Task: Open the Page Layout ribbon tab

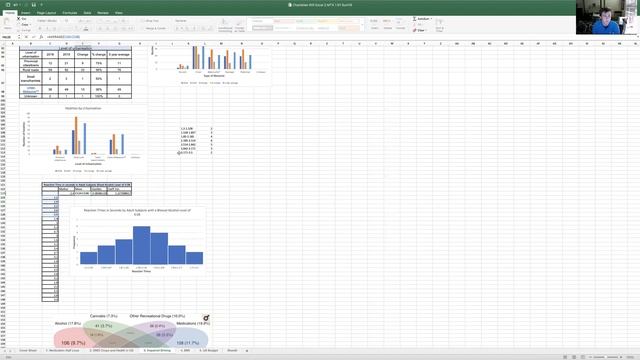Action: point(47,13)
